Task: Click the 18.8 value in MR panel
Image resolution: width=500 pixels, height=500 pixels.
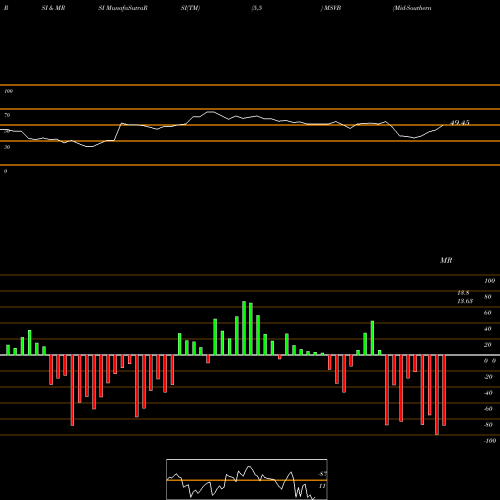Action: [x=463, y=293]
